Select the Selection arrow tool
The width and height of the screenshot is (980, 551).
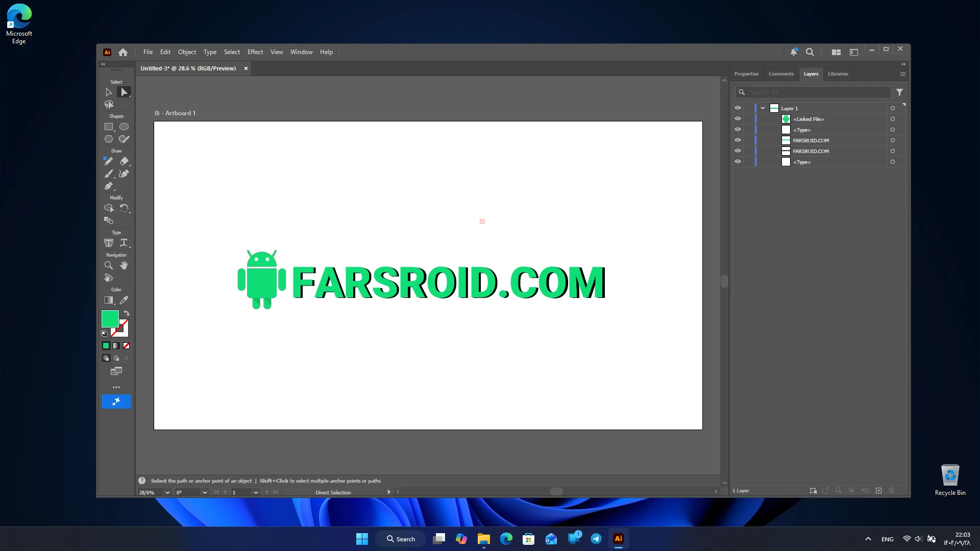click(x=109, y=92)
